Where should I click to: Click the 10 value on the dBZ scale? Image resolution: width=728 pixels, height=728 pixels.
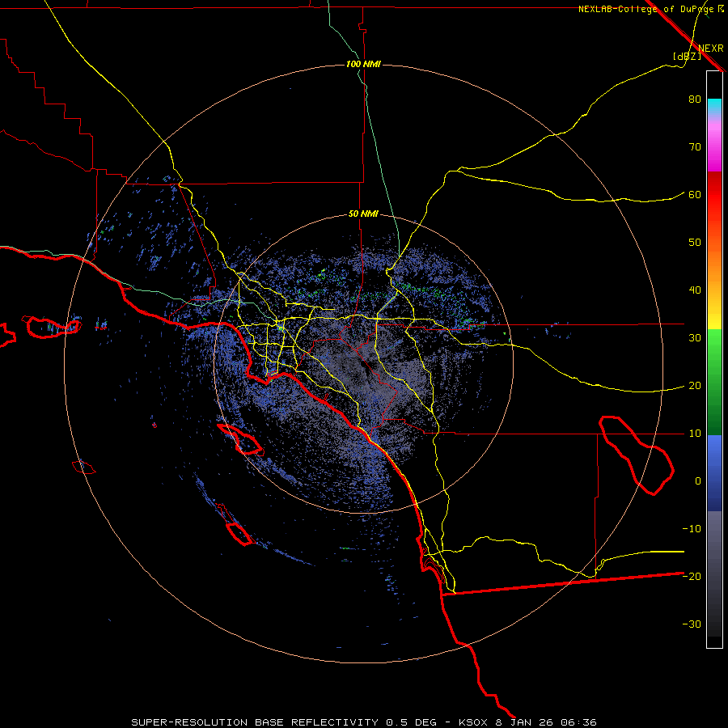[x=695, y=434]
